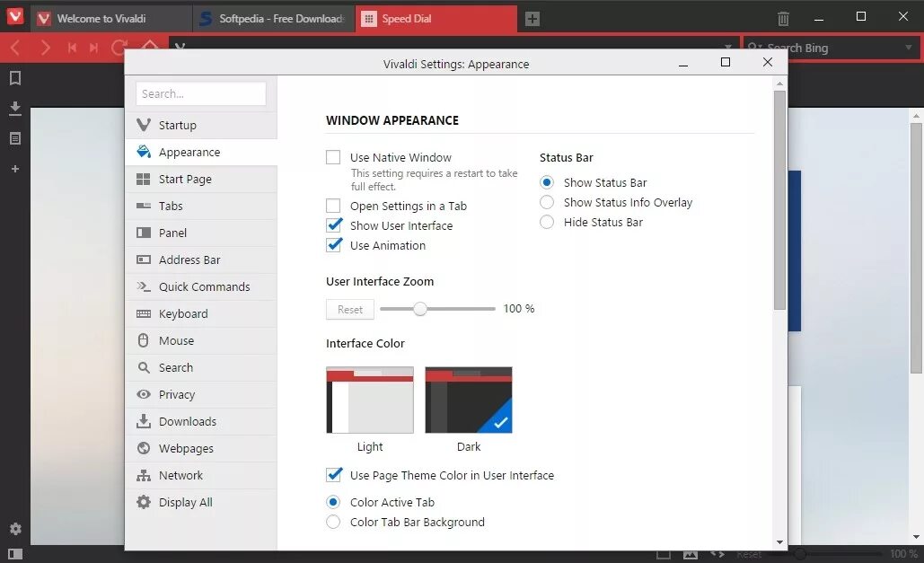924x563 pixels.
Task: Choose Color Tab Bar Background option
Action: 333,522
